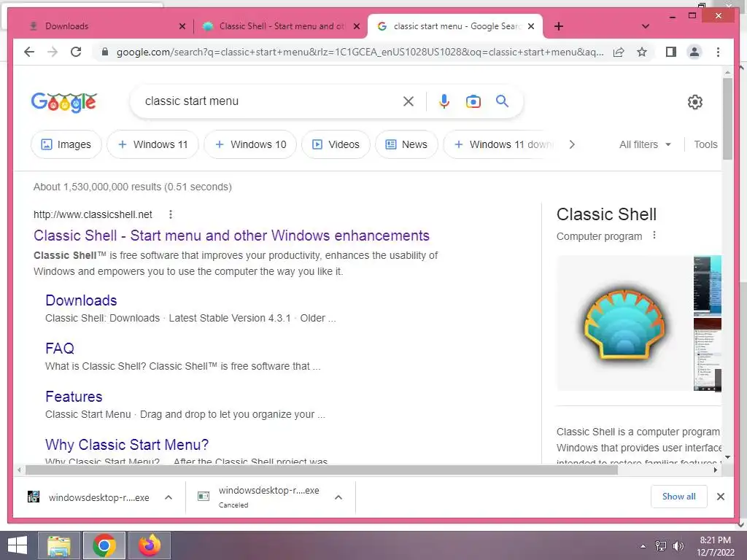
Task: Show hidden system tray icons
Action: pyautogui.click(x=643, y=546)
